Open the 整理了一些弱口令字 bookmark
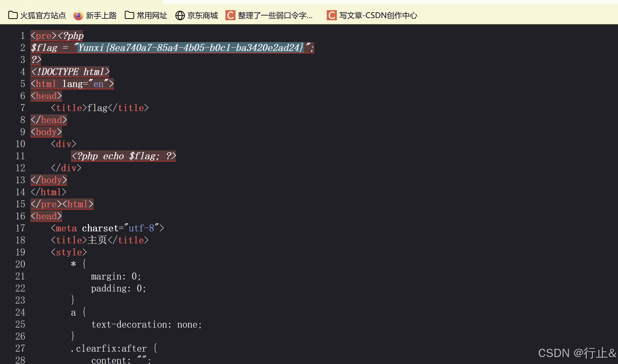The width and height of the screenshot is (618, 364). coord(275,15)
